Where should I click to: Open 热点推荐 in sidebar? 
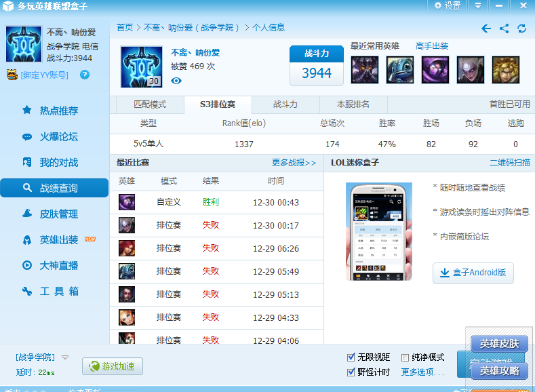(x=54, y=111)
